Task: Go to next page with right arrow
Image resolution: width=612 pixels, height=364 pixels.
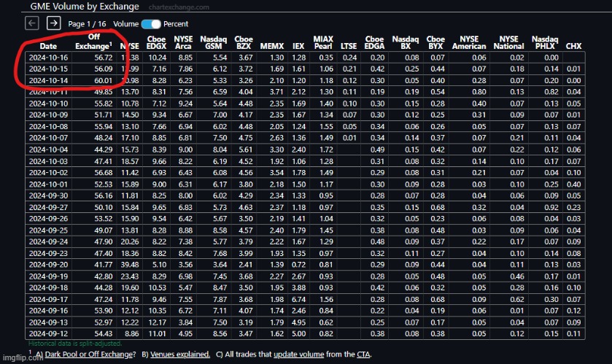Action: tap(53, 23)
